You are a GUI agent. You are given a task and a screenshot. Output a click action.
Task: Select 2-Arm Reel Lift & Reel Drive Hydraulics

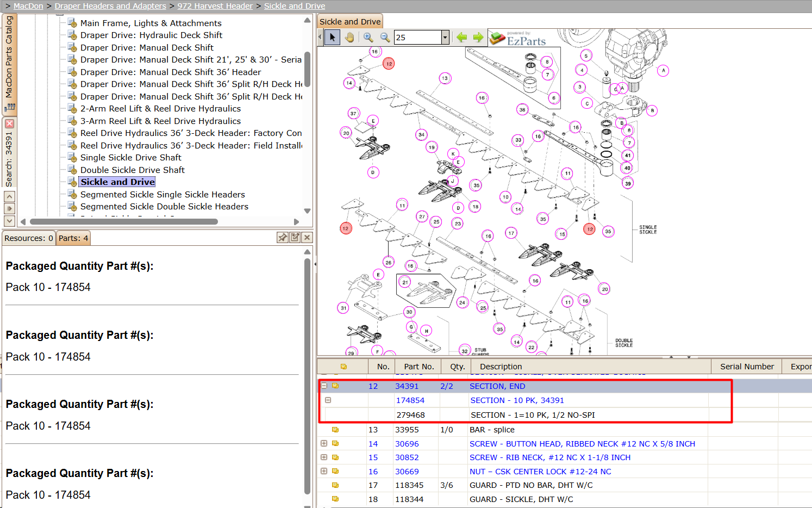tap(160, 109)
